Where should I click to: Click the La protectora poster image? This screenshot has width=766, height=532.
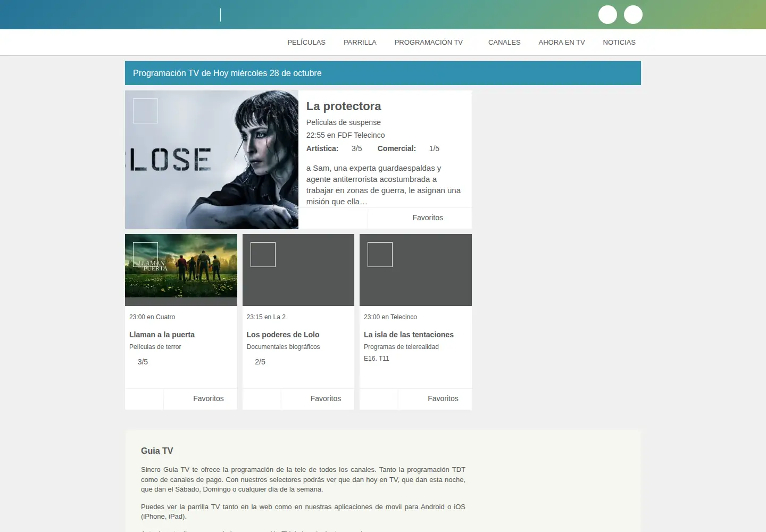[212, 160]
